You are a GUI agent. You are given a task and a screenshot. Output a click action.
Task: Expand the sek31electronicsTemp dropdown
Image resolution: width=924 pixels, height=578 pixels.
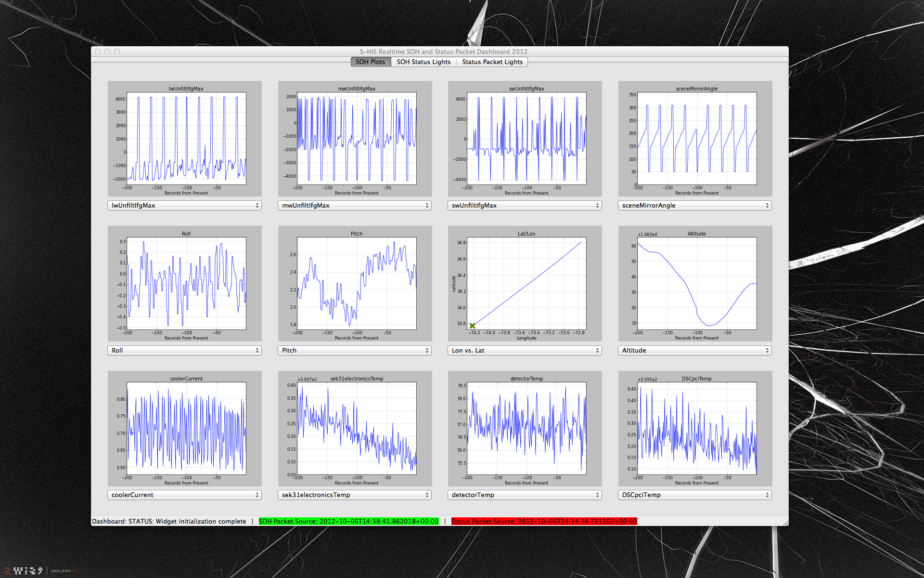[x=355, y=495]
